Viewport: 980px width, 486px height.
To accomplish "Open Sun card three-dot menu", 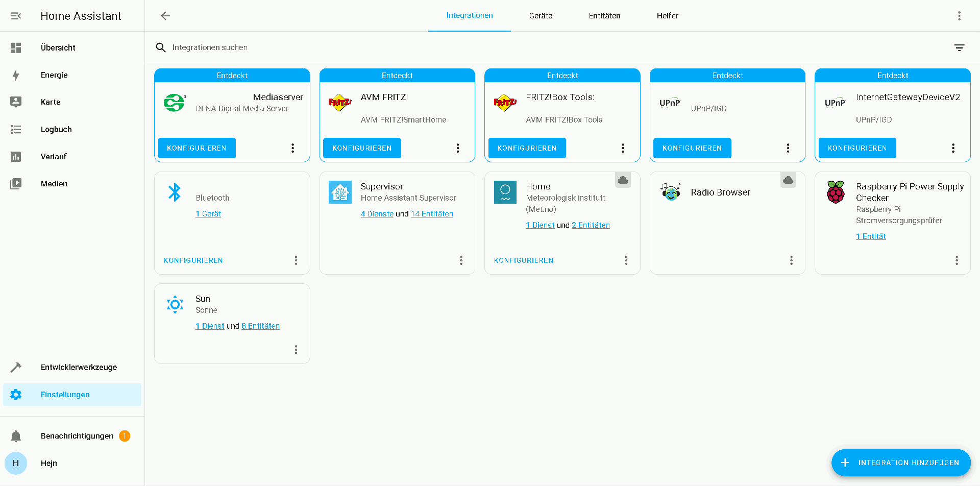I will pyautogui.click(x=296, y=350).
